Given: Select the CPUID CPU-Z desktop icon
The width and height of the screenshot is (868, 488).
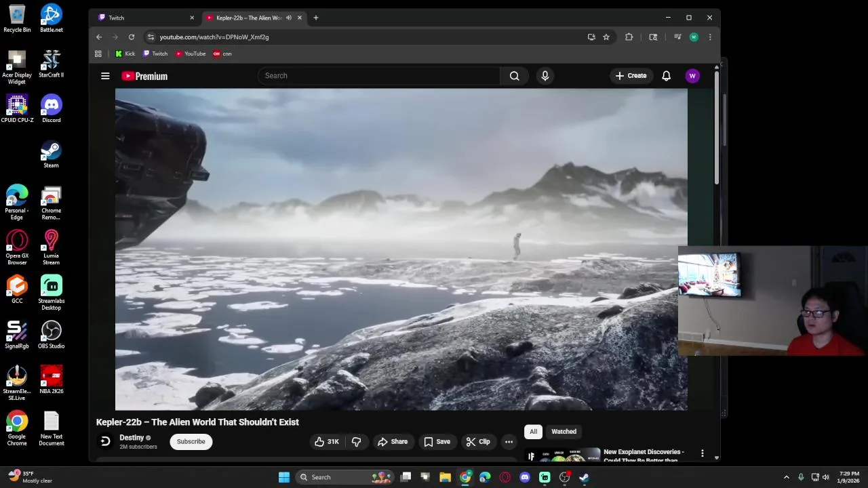Looking at the screenshot, I should pos(17,108).
